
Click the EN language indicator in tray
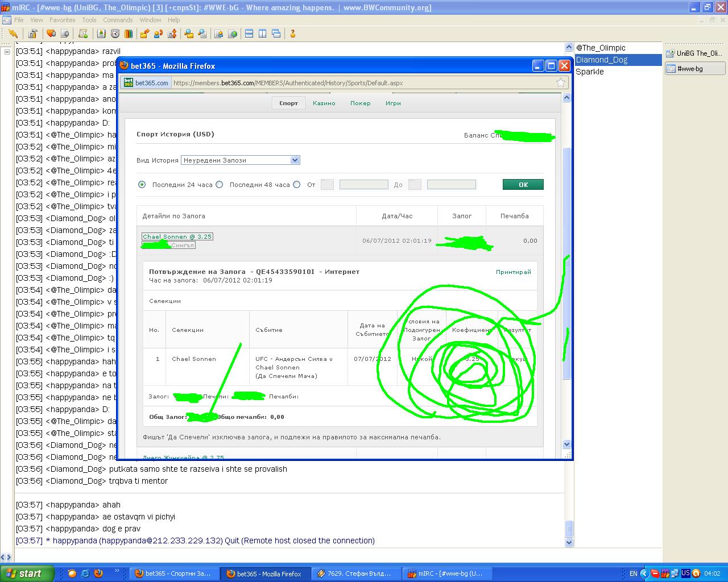(x=633, y=573)
